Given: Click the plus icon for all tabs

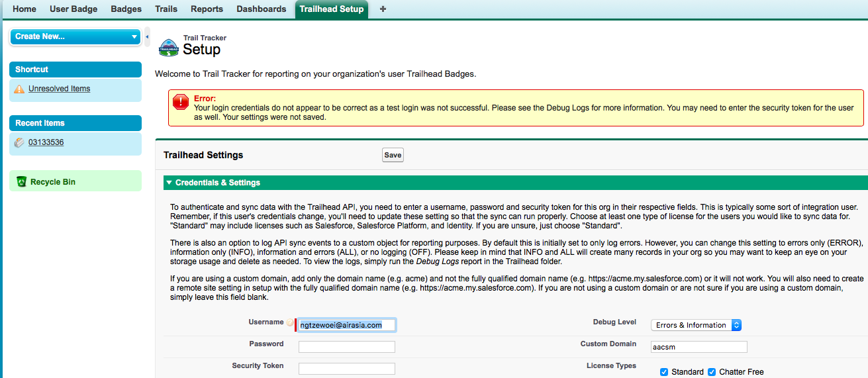Looking at the screenshot, I should point(383,9).
